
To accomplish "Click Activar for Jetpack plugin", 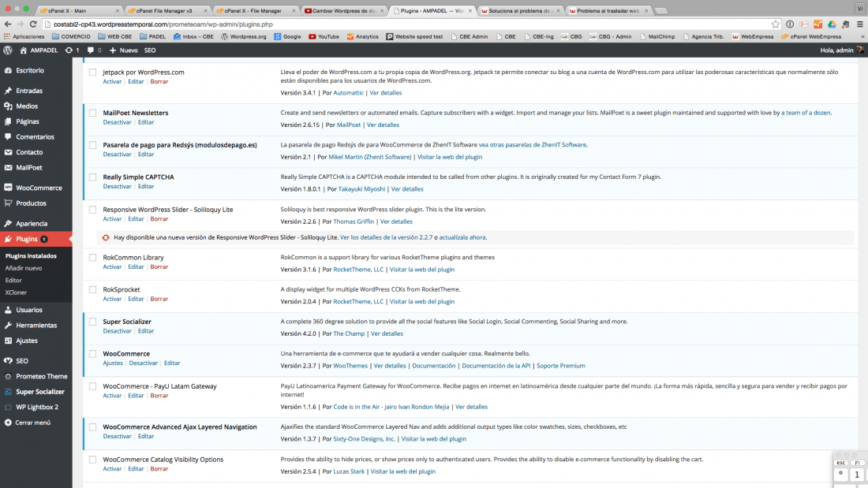I will point(112,82).
